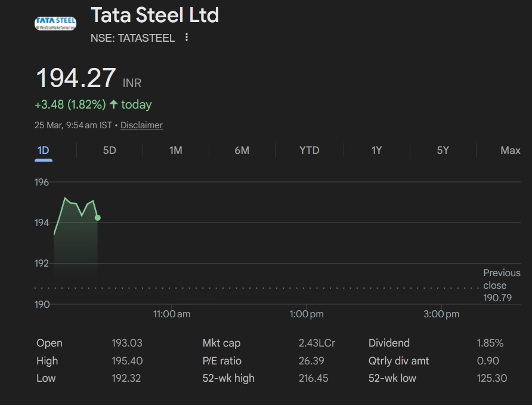The height and width of the screenshot is (405, 532).
Task: Select the 1D range tab
Action: pyautogui.click(x=43, y=150)
